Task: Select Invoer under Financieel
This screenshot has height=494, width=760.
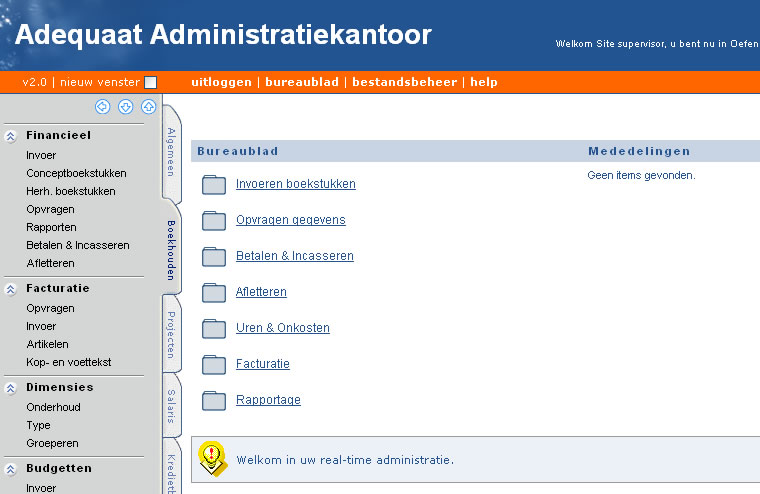Action: pyautogui.click(x=41, y=155)
